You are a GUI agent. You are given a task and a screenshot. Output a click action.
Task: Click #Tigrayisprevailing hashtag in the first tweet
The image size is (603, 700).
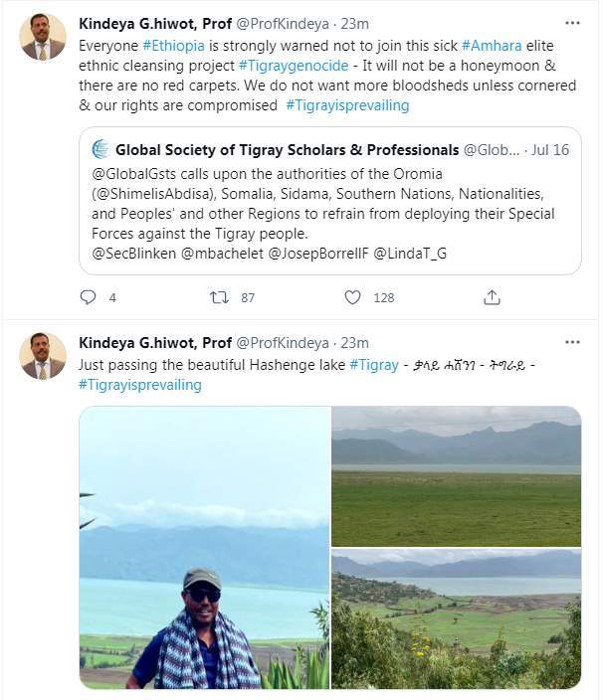[346, 105]
